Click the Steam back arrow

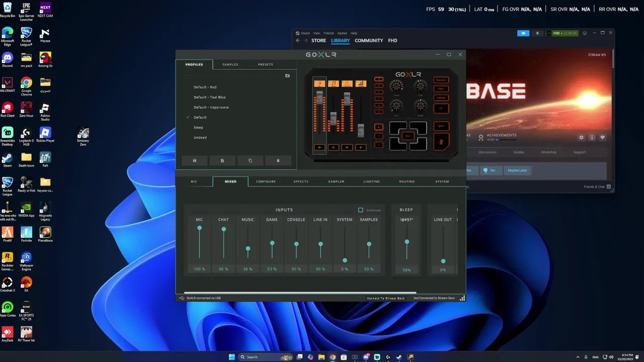[298, 41]
